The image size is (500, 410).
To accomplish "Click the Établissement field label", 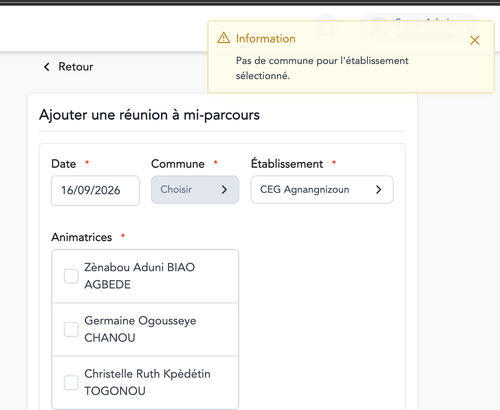I will tap(287, 163).
